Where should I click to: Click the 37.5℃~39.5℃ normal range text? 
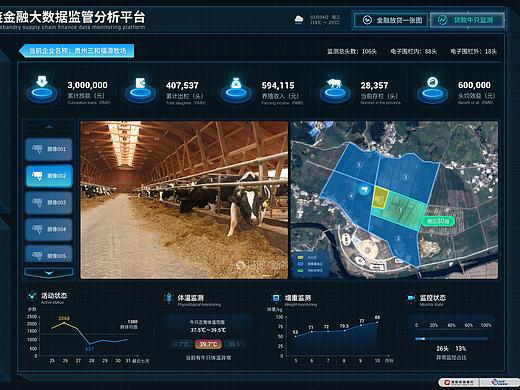pos(208,330)
